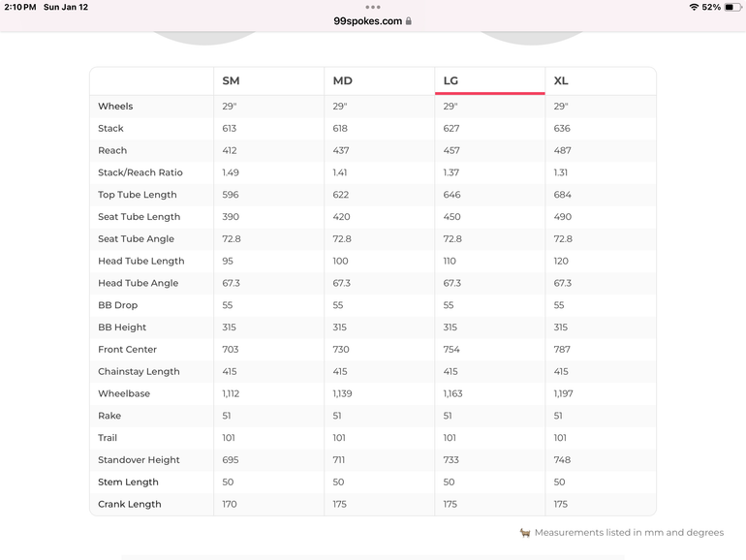
Task: Select the MD size column header
Action: coord(342,80)
